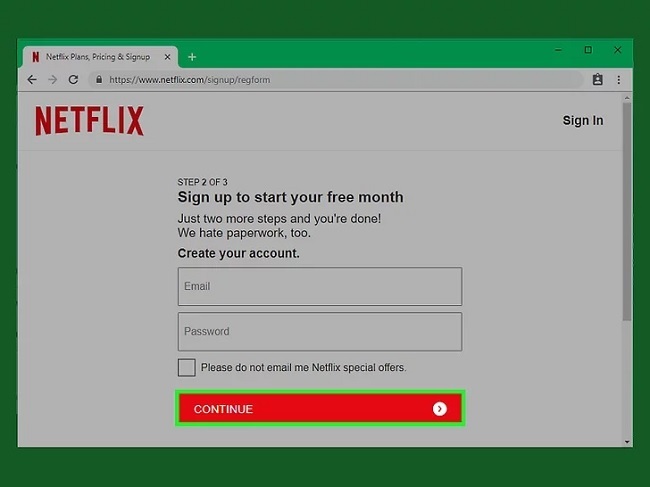The height and width of the screenshot is (487, 650).
Task: Click the arrow icon on Continue button
Action: 440,409
